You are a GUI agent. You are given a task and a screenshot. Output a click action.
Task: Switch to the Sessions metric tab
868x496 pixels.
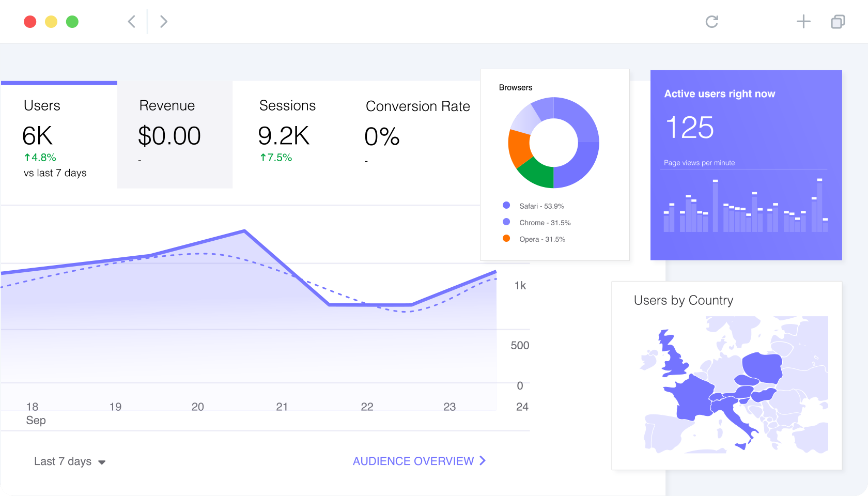pos(287,134)
